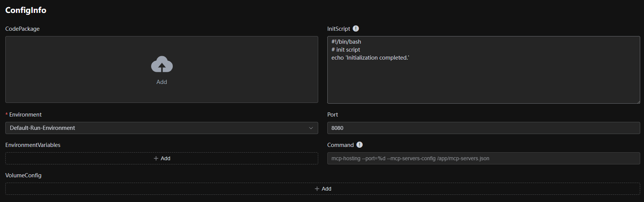Viewport: 644px width, 202px height.
Task: Click the plus icon under EnvironmentVariables
Action: (156, 158)
